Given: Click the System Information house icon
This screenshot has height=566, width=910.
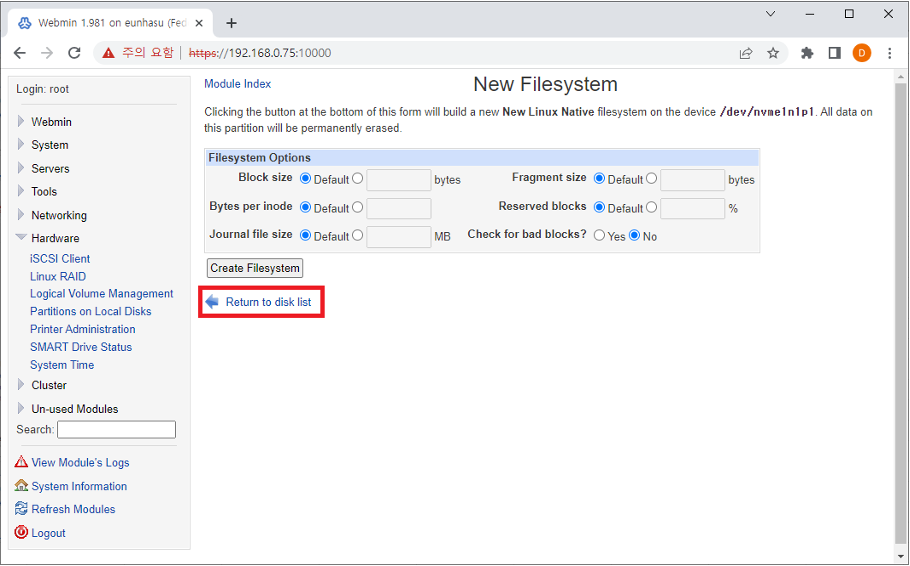Looking at the screenshot, I should point(22,486).
